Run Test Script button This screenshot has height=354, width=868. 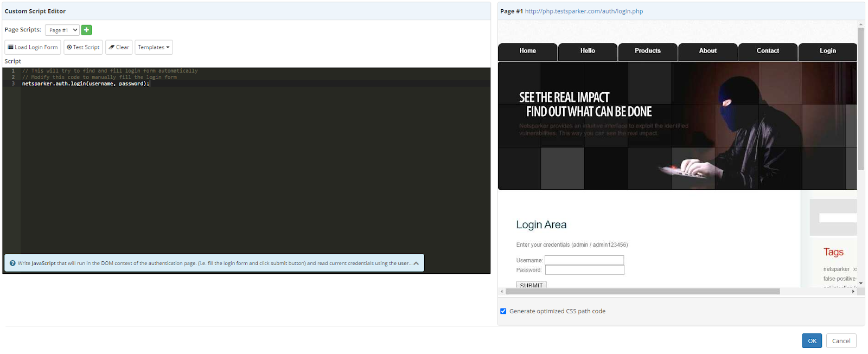point(83,47)
